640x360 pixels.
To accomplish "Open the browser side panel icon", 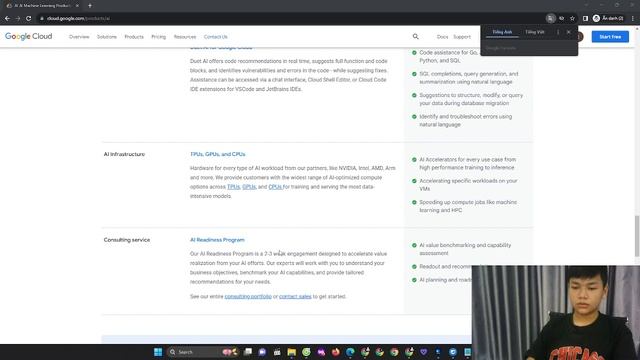I will pyautogui.click(x=585, y=18).
